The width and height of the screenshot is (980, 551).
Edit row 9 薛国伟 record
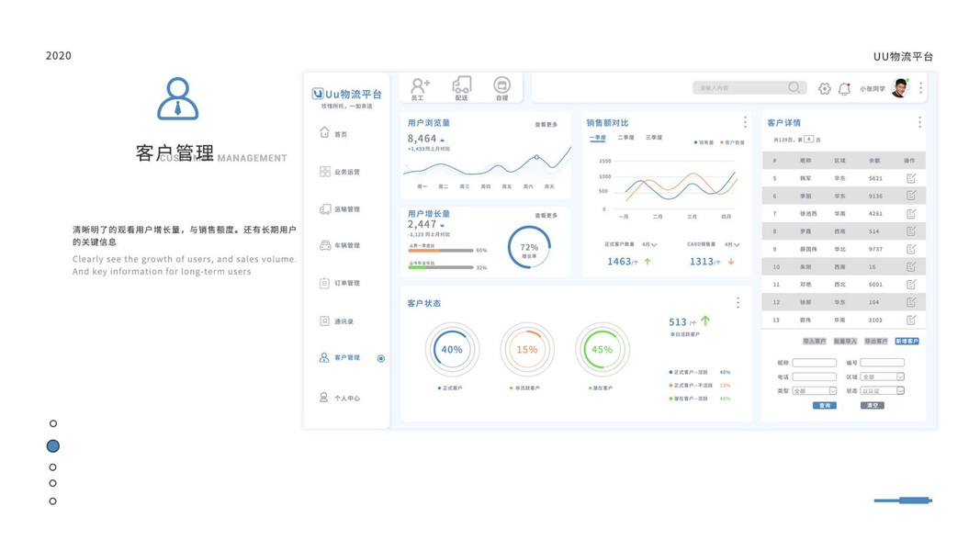(911, 249)
